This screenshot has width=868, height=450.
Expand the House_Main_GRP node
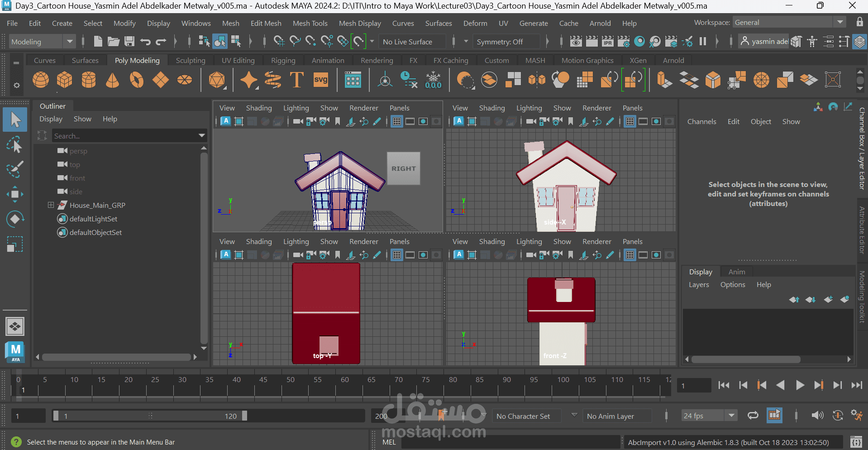[x=51, y=205]
